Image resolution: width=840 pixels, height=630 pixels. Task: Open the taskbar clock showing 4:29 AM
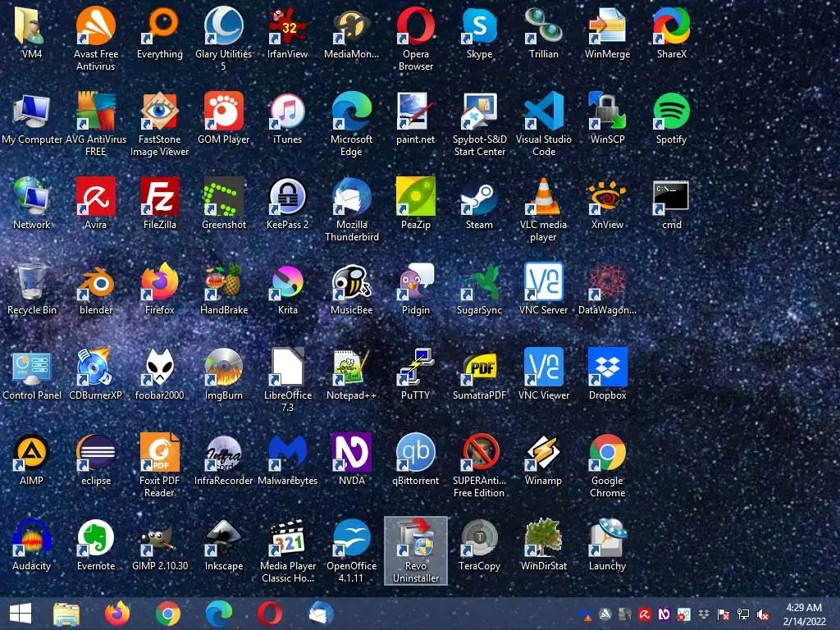[804, 614]
